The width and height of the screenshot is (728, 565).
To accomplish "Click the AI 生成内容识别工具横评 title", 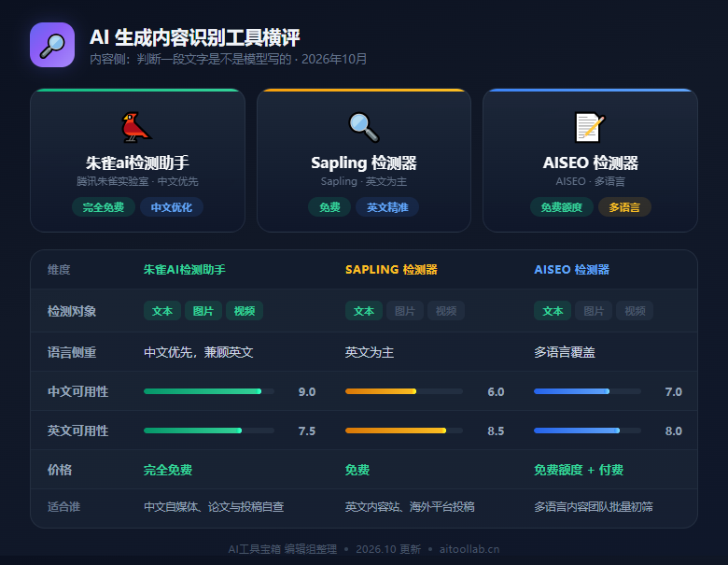I will (x=194, y=37).
